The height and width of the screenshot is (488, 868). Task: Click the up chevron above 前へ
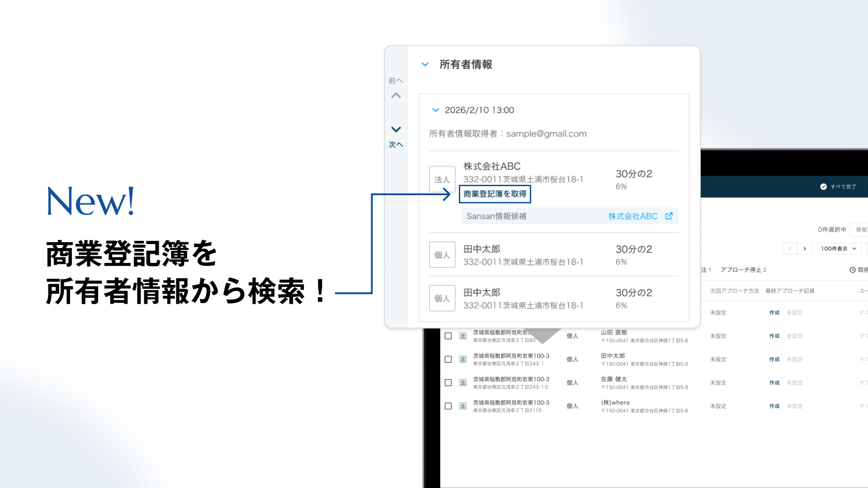396,95
